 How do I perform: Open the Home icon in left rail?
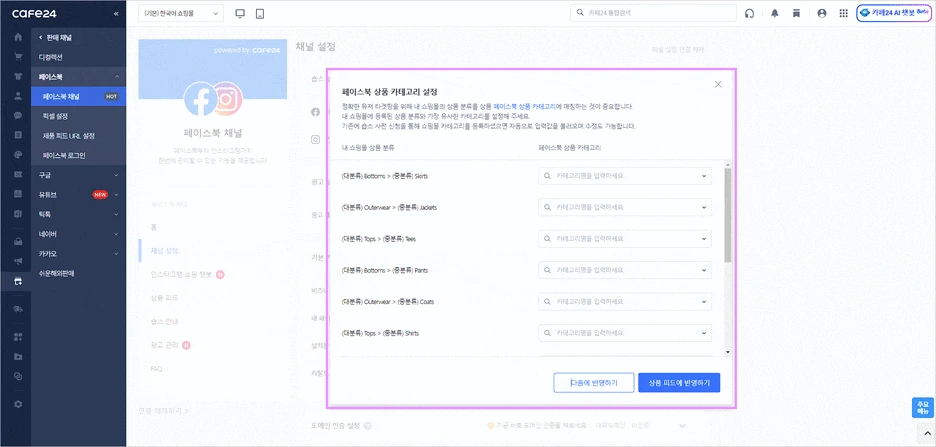coord(18,37)
